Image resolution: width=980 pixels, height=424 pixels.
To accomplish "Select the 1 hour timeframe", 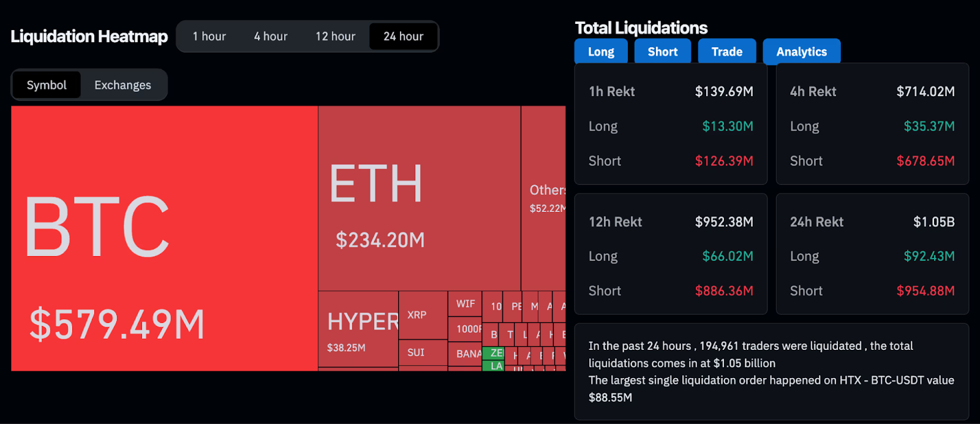I will click(x=209, y=37).
